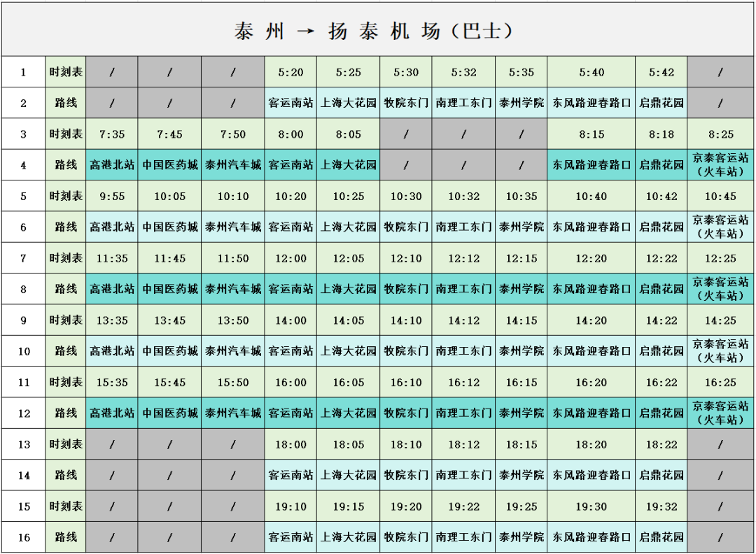Click the 上海大花园 cell in row 8
Screen dimensions: 756x554
coord(348,289)
